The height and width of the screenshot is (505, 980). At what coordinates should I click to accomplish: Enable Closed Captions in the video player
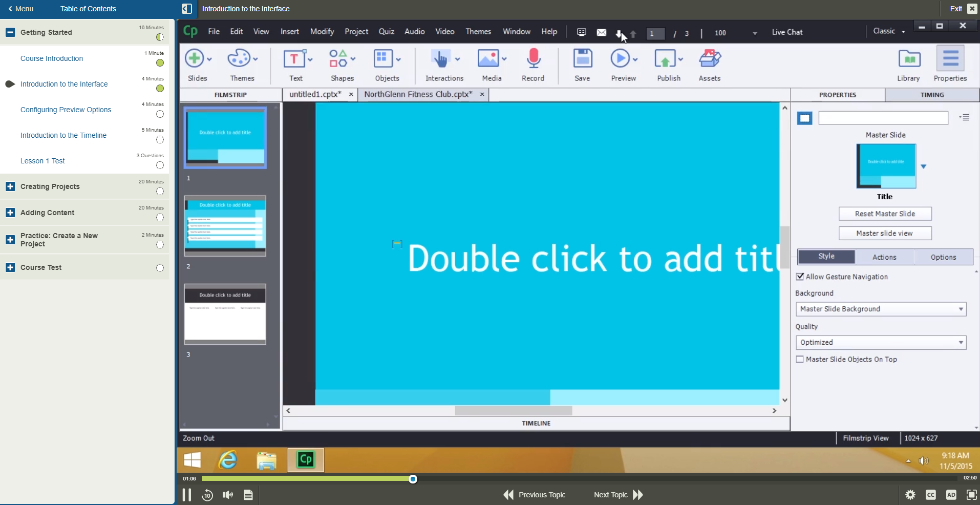[931, 494]
